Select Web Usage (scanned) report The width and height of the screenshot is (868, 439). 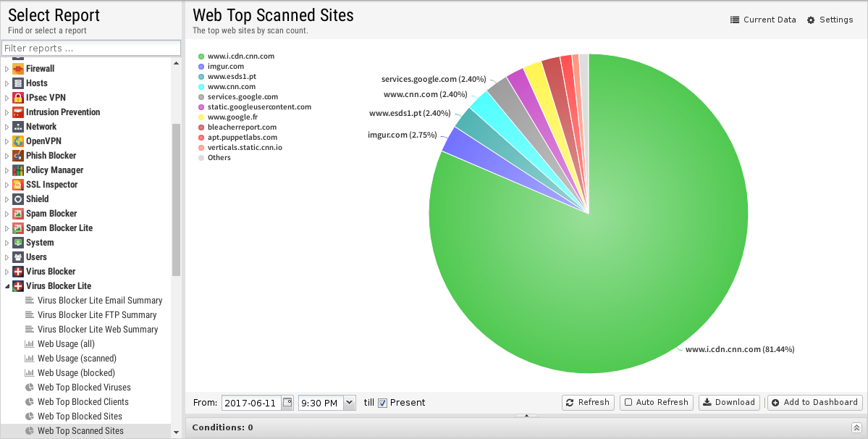77,358
